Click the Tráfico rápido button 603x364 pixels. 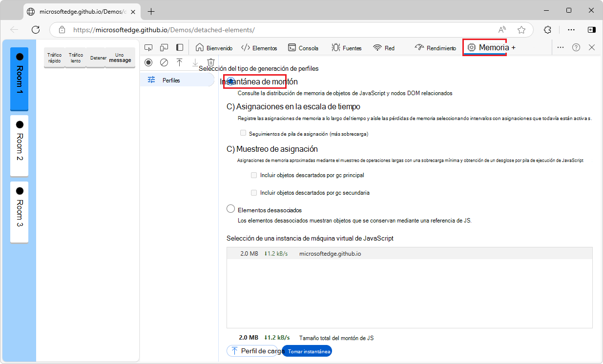click(x=55, y=58)
